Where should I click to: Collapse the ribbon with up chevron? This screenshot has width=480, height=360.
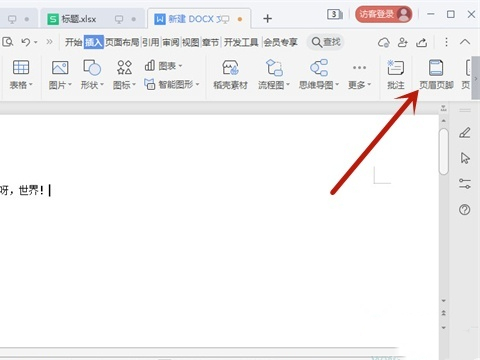[x=465, y=42]
